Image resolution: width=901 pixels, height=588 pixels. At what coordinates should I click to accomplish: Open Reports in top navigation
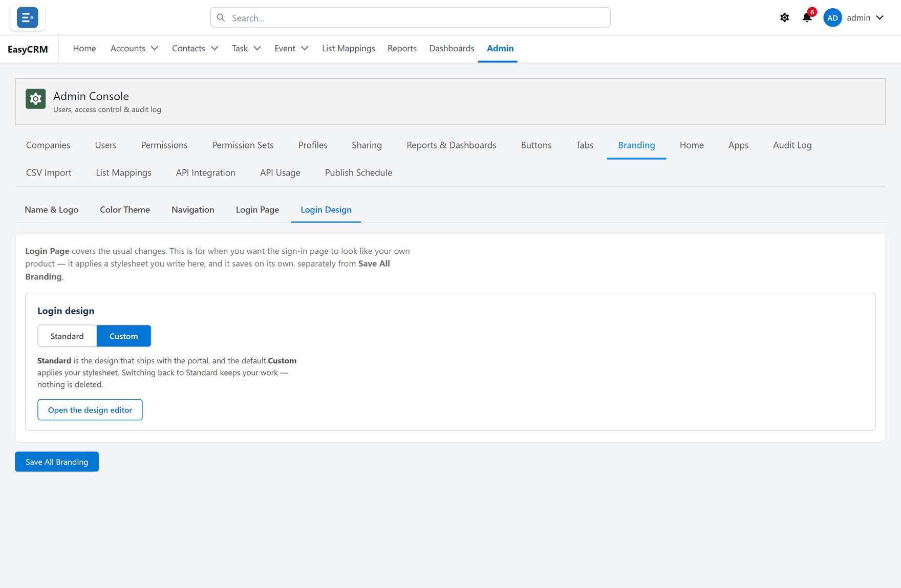pyautogui.click(x=402, y=48)
